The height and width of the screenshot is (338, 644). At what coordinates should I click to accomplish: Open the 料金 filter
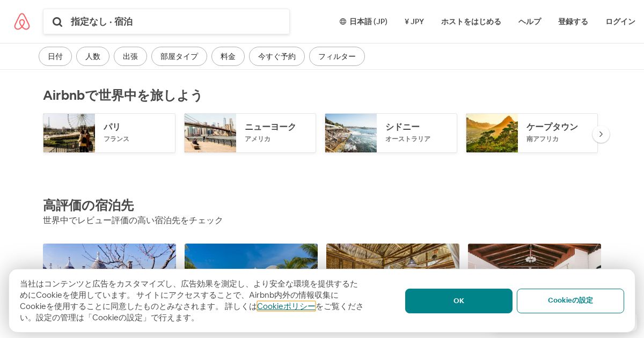(x=228, y=56)
